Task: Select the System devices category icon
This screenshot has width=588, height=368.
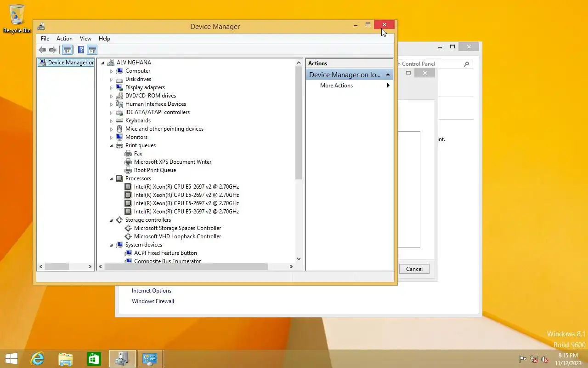Action: click(x=119, y=245)
